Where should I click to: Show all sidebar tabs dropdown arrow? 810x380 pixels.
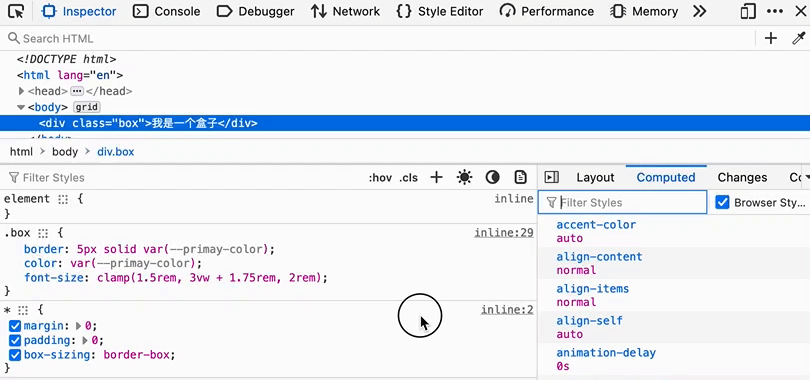pos(807,177)
